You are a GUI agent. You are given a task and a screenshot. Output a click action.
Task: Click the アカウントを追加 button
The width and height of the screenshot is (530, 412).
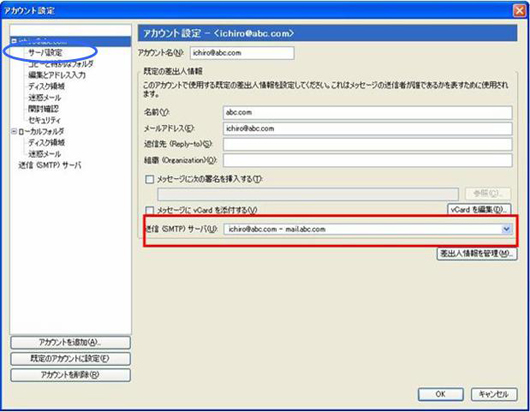coord(70,342)
